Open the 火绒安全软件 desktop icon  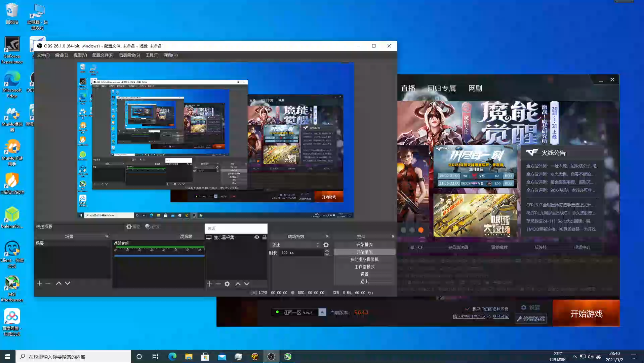pos(12,184)
